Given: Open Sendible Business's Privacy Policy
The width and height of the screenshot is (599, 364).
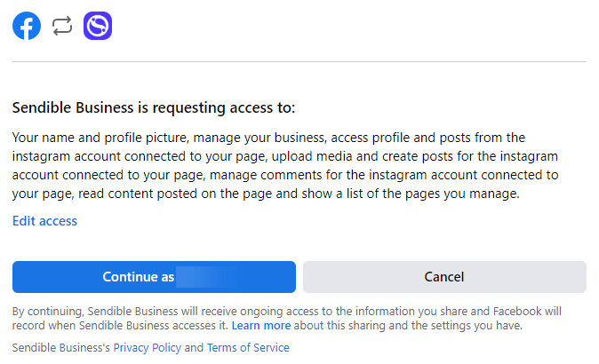Looking at the screenshot, I should 147,348.
